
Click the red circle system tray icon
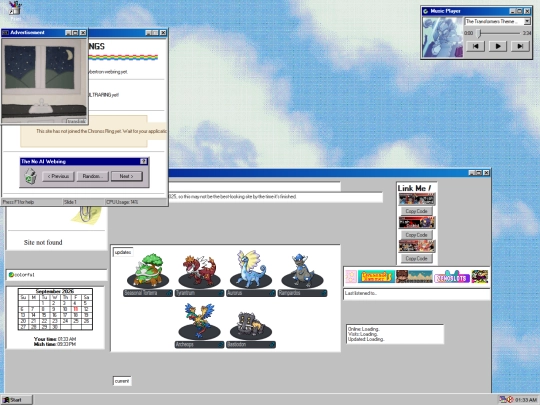coord(510,399)
